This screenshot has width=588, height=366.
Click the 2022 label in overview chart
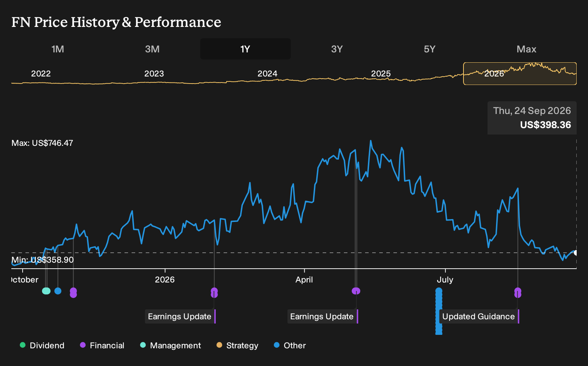41,74
